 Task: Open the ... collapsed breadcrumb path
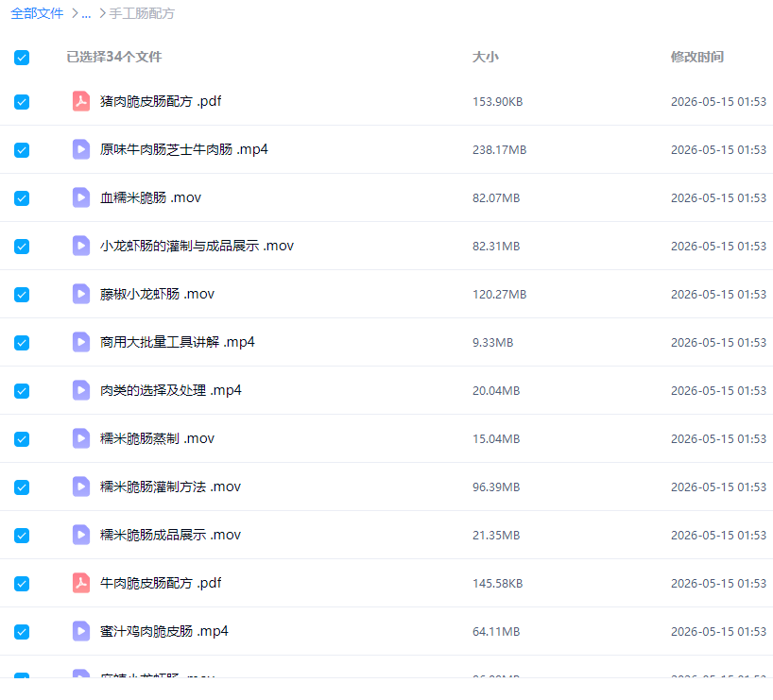pyautogui.click(x=86, y=14)
